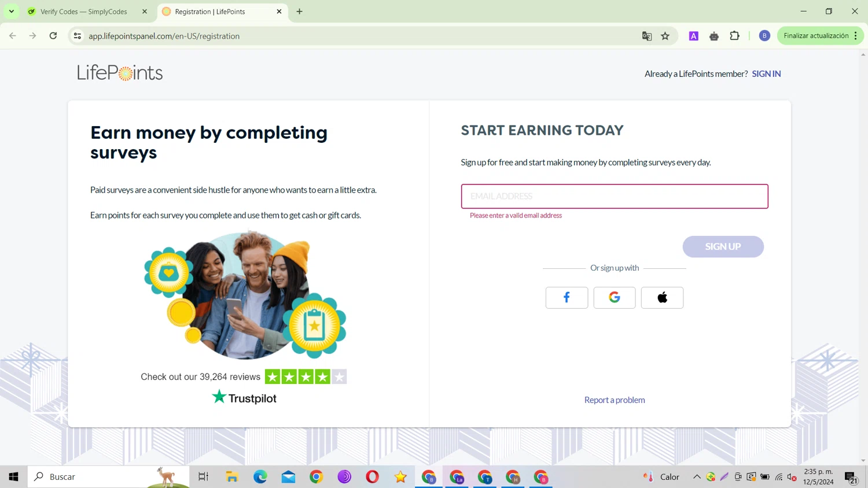868x488 pixels.
Task: Open the yellow star app in taskbar
Action: 400,477
